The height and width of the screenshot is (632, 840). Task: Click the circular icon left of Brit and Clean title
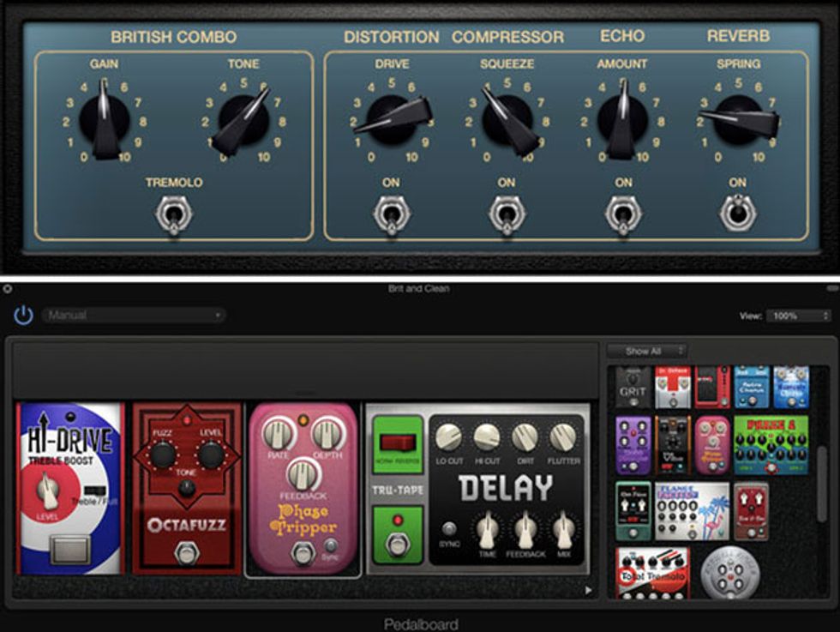(7, 289)
